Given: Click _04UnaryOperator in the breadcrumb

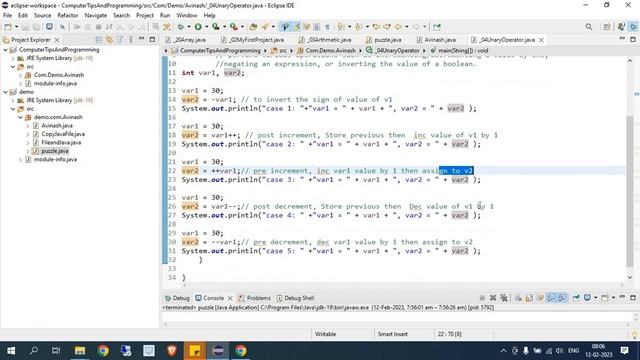Looking at the screenshot, I should click(397, 51).
